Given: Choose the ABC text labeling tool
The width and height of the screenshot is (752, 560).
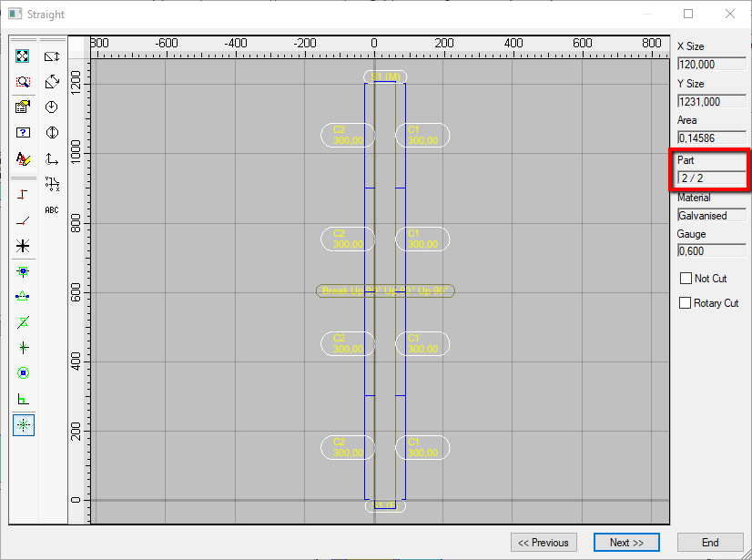Looking at the screenshot, I should (52, 209).
